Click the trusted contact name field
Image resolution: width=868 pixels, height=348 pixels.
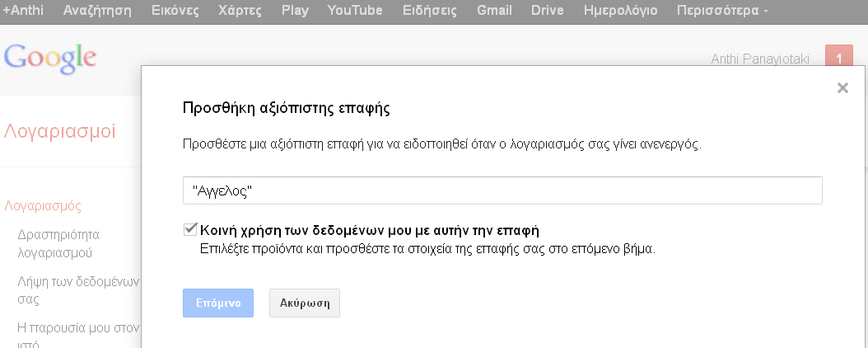(502, 190)
